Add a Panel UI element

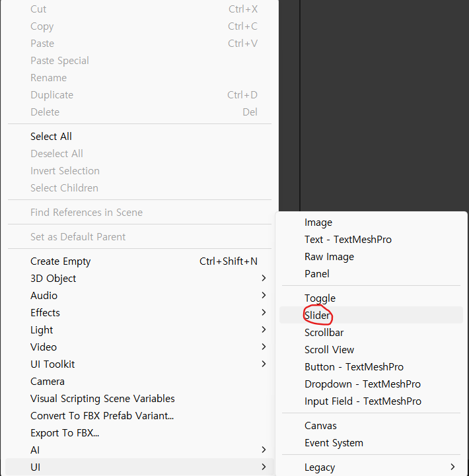[371, 274]
